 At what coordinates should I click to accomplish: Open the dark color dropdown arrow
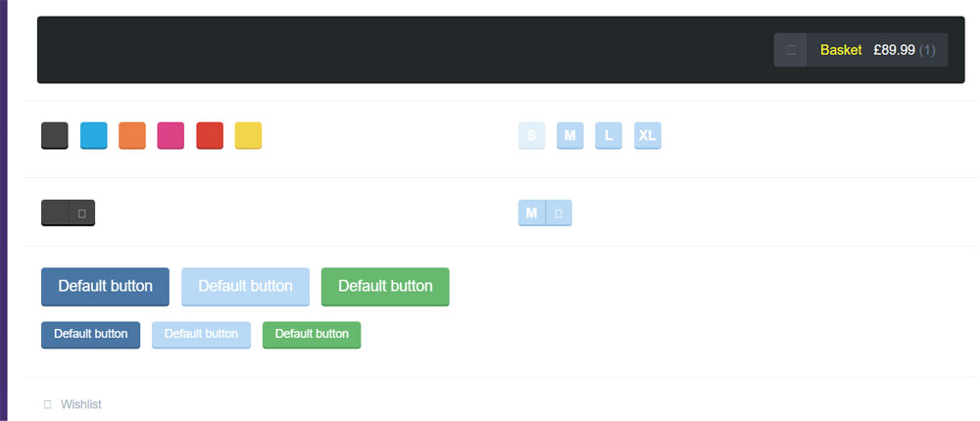click(82, 213)
